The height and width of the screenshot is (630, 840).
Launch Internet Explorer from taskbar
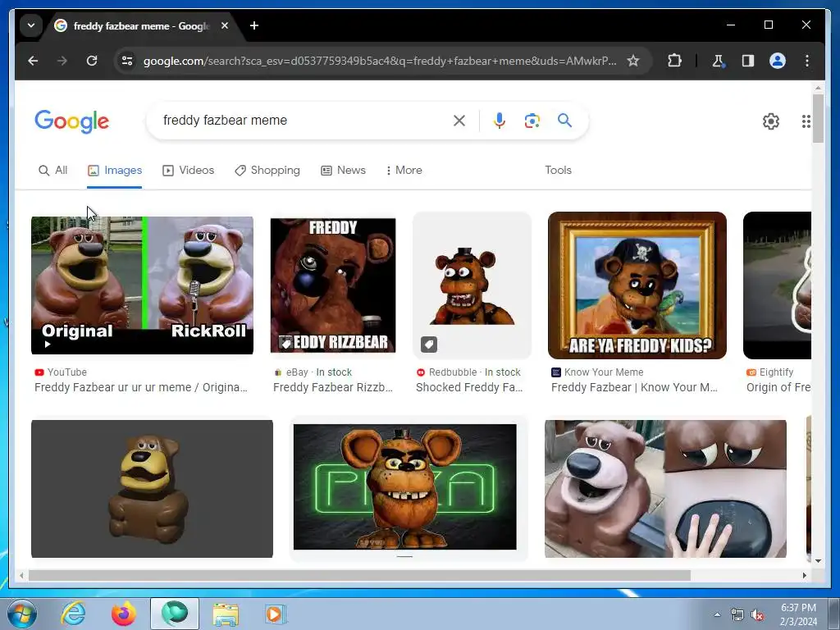coord(73,614)
